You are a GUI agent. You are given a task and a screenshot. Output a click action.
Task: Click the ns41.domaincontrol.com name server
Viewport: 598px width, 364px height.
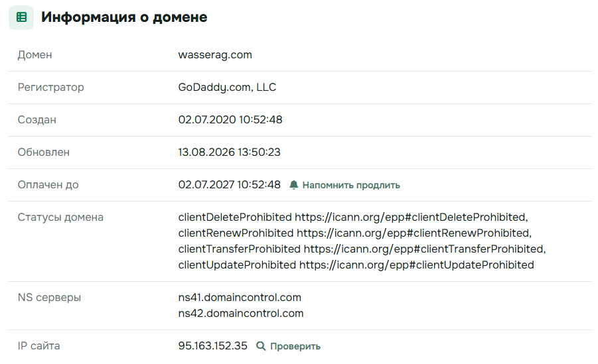click(240, 297)
